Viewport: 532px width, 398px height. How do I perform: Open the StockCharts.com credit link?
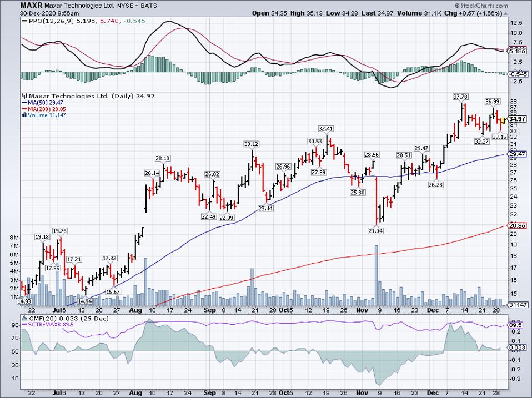[481, 6]
